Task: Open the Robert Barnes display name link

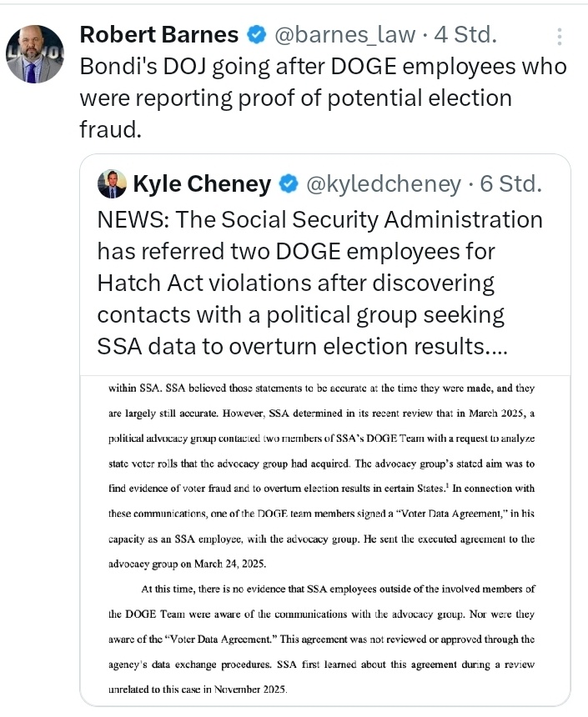Action: (x=158, y=34)
